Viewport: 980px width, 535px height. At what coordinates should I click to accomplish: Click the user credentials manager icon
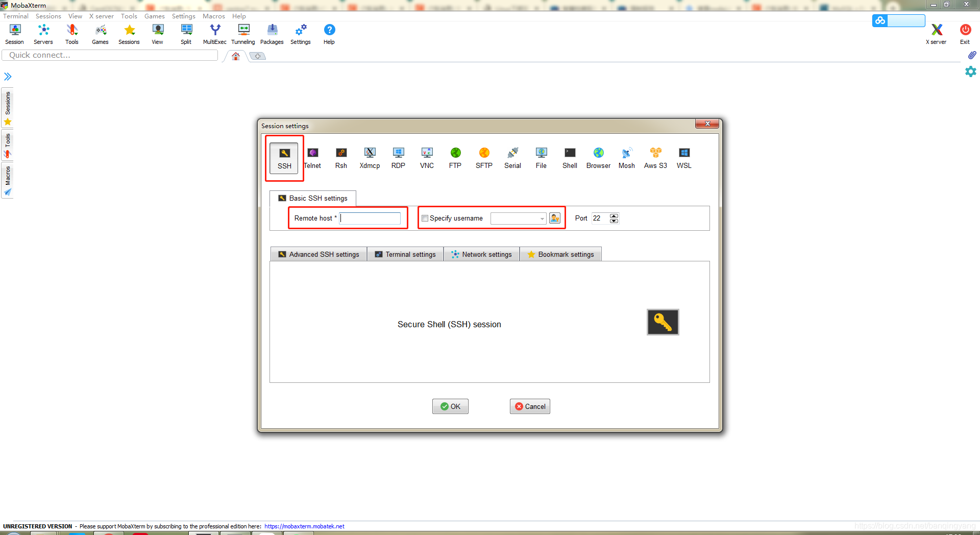point(555,218)
